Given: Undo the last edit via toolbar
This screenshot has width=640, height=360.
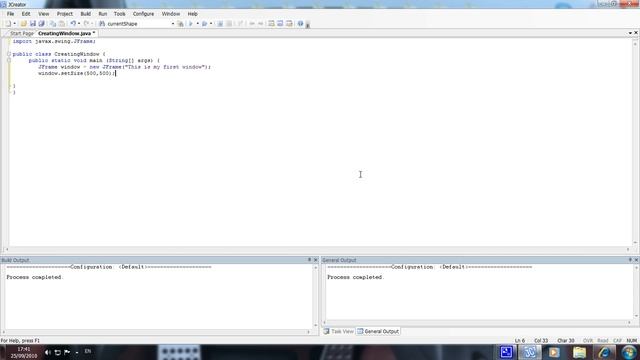Looking at the screenshot, I should click(73, 24).
